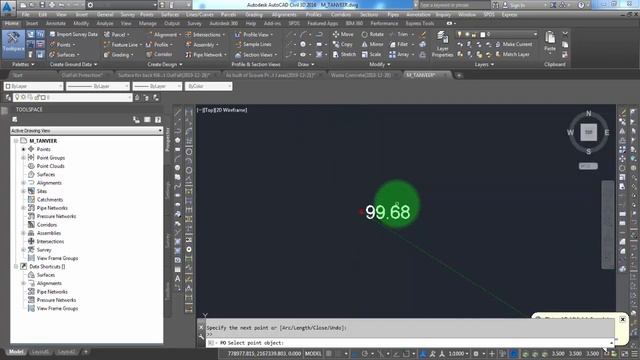Expand the Alignments node under M_TANVEER
The height and width of the screenshot is (360, 640).
point(23,183)
